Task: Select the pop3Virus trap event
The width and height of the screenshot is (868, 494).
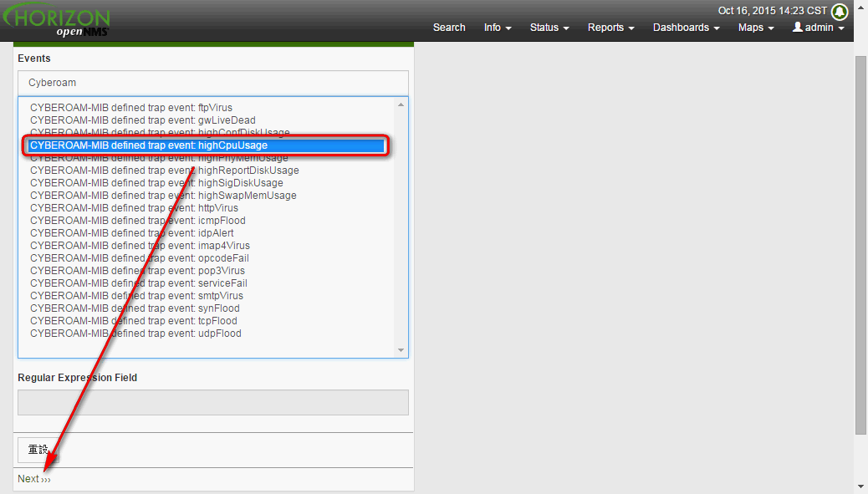Action: [137, 271]
